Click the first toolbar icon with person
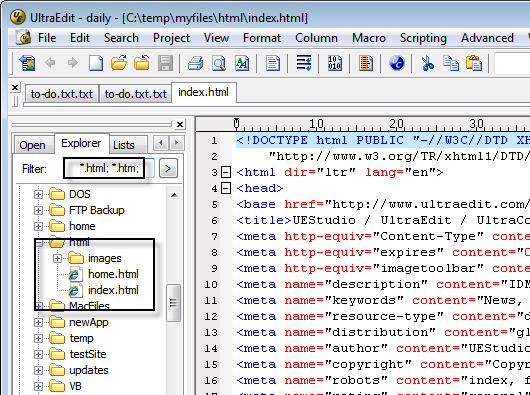Viewport: 530px width, 395px height. point(27,63)
